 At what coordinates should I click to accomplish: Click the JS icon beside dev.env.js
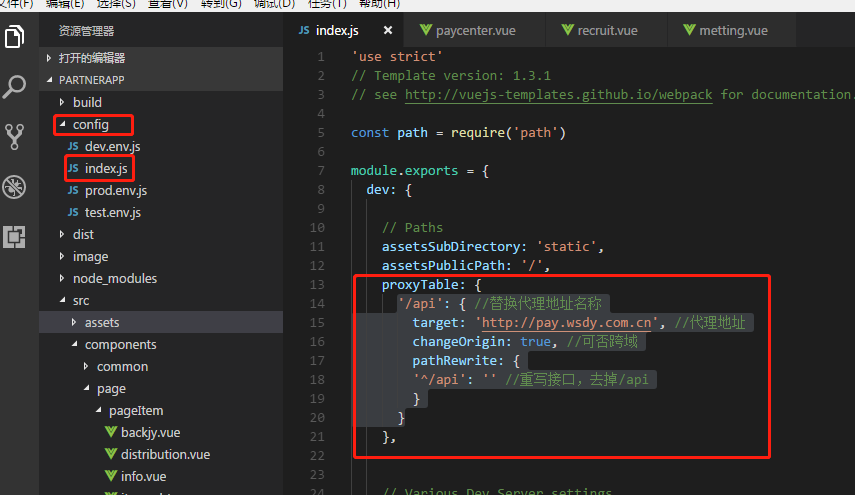tap(73, 146)
